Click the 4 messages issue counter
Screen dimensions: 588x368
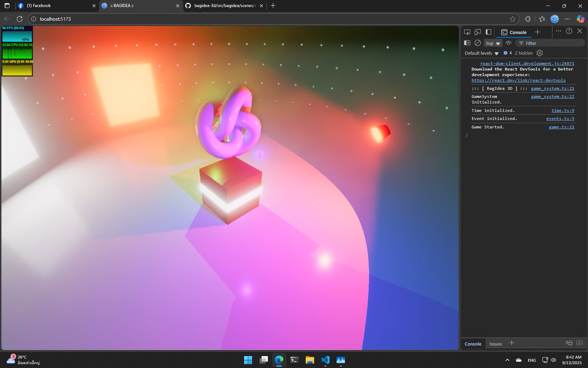tap(507, 53)
